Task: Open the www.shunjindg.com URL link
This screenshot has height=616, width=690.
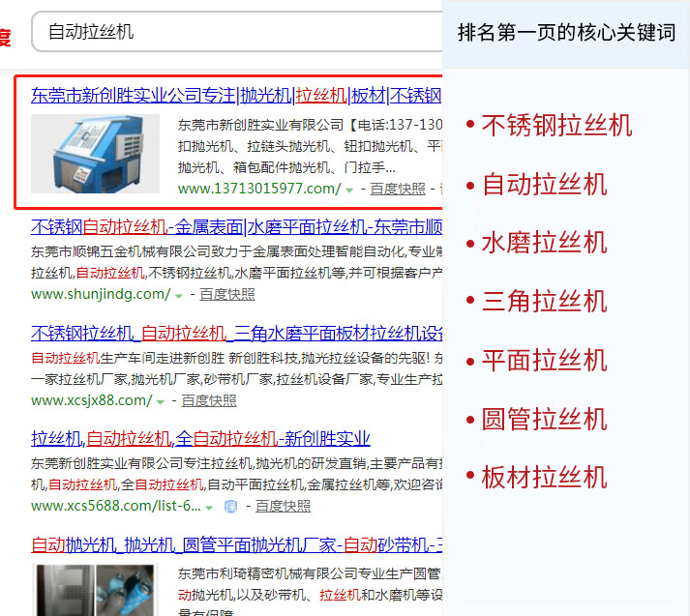Action: pos(101,294)
